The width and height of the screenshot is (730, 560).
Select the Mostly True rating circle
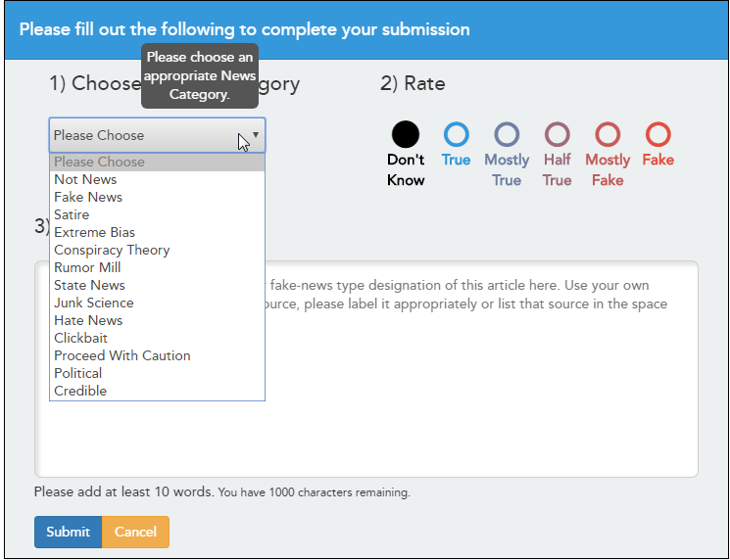(x=507, y=134)
